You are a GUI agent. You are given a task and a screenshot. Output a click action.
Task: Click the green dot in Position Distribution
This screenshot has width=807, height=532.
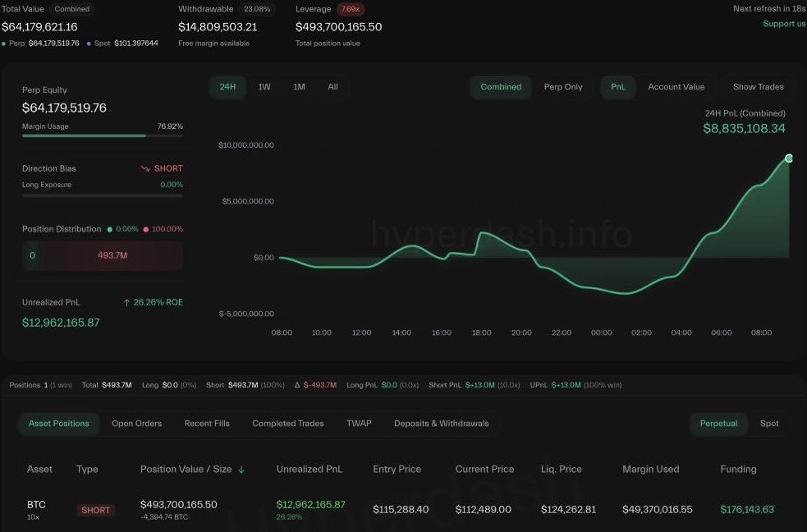[110, 230]
